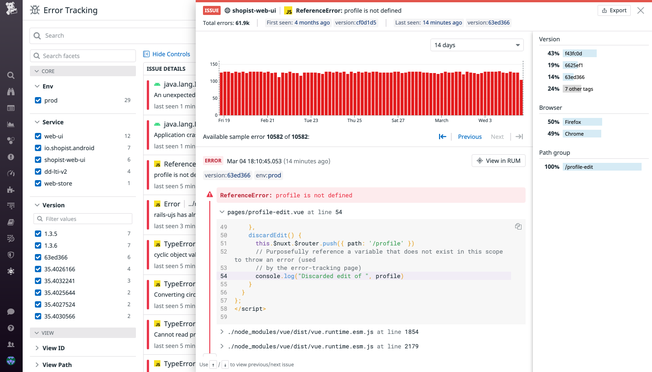The width and height of the screenshot is (652, 372).
Task: Toggle the web-store service checkbox
Action: (x=38, y=183)
